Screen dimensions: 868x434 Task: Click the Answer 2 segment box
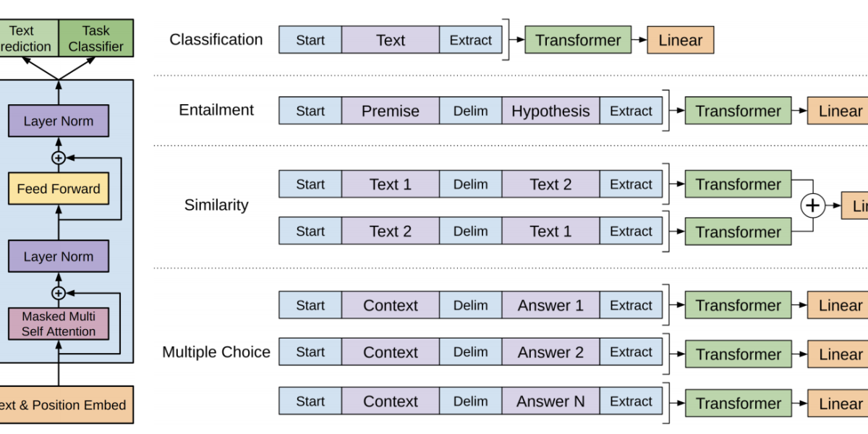(550, 352)
